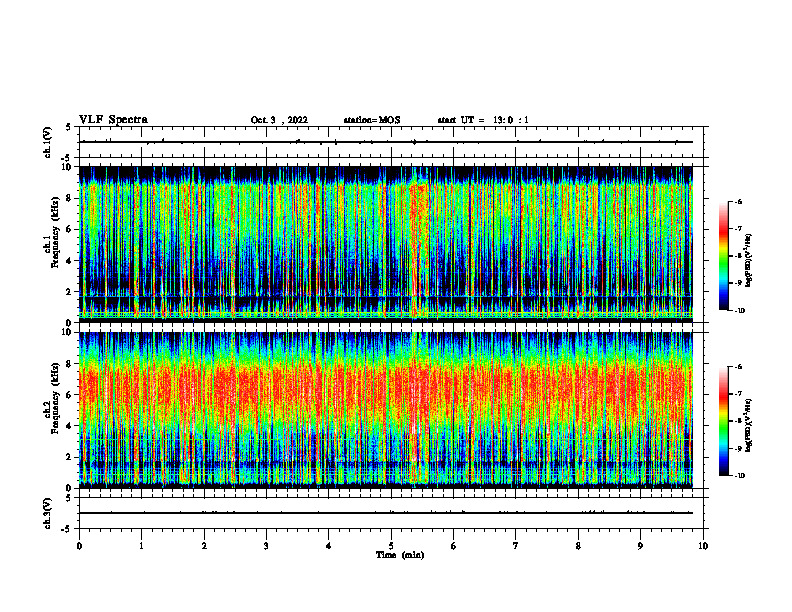Click the "-10" label on ch.1 colorbar
The width and height of the screenshot is (792, 612).
click(x=739, y=311)
